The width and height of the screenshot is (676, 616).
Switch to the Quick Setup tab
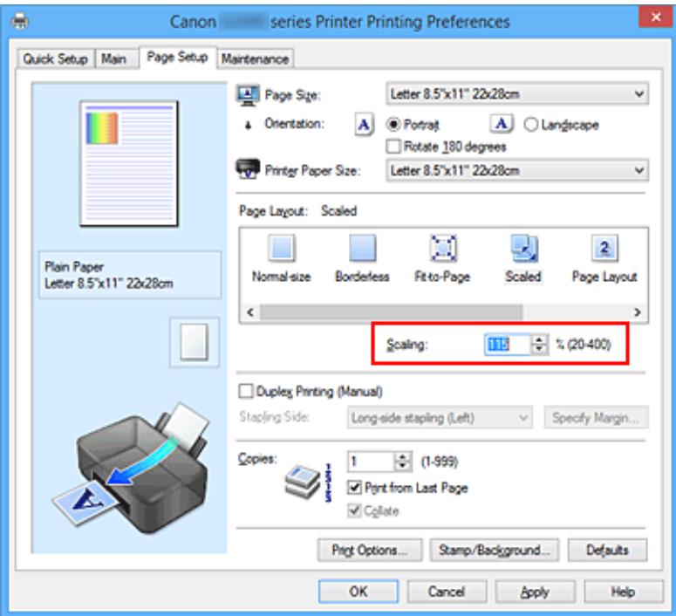[x=56, y=58]
